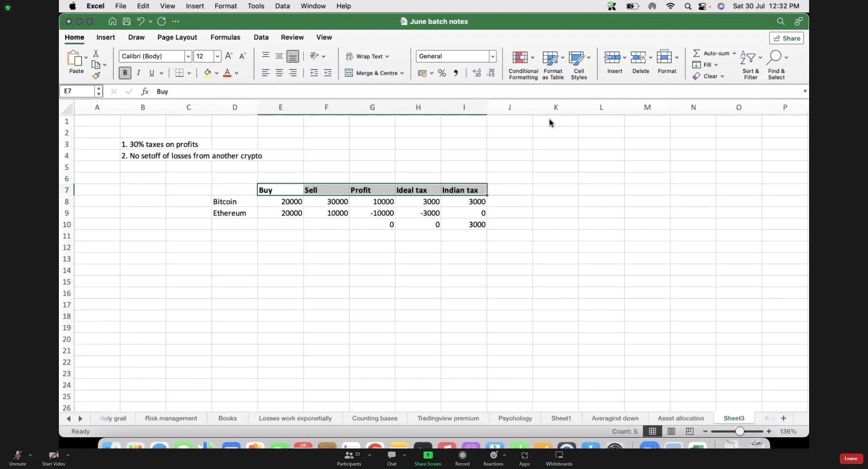Open the Formulas ribbon tab

[x=225, y=37]
